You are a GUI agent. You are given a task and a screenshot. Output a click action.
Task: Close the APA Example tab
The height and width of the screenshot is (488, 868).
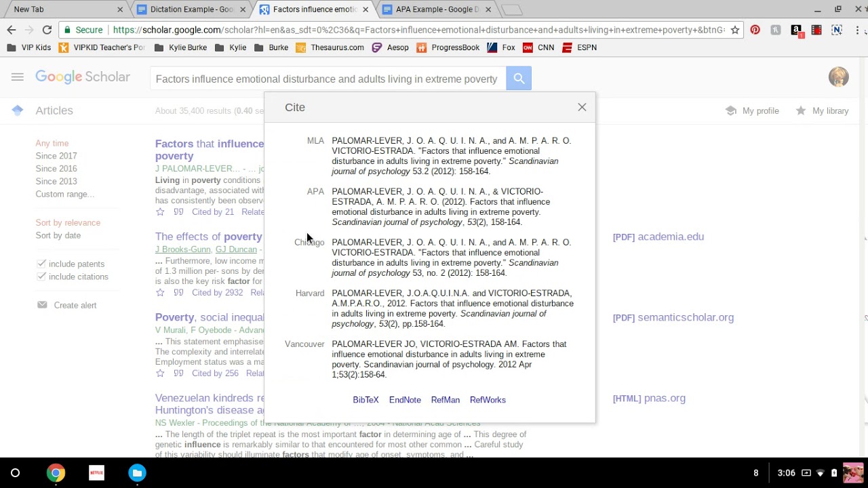coord(488,9)
